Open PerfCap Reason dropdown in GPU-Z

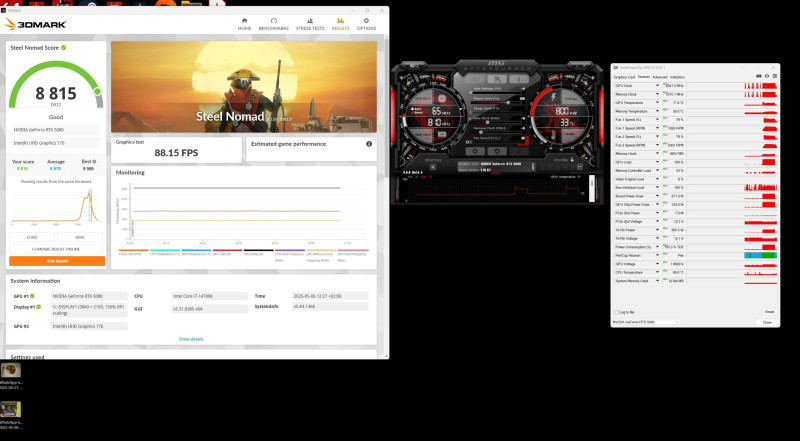point(657,255)
